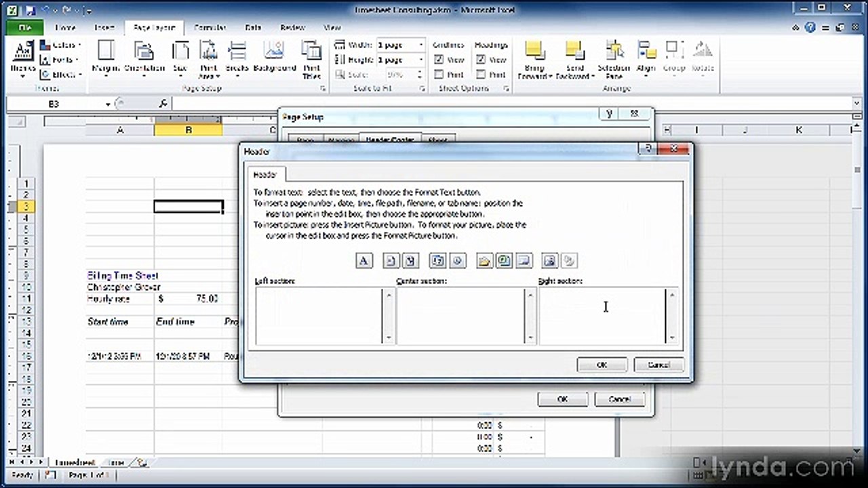
Task: Click inside the Right section box
Action: 602,315
